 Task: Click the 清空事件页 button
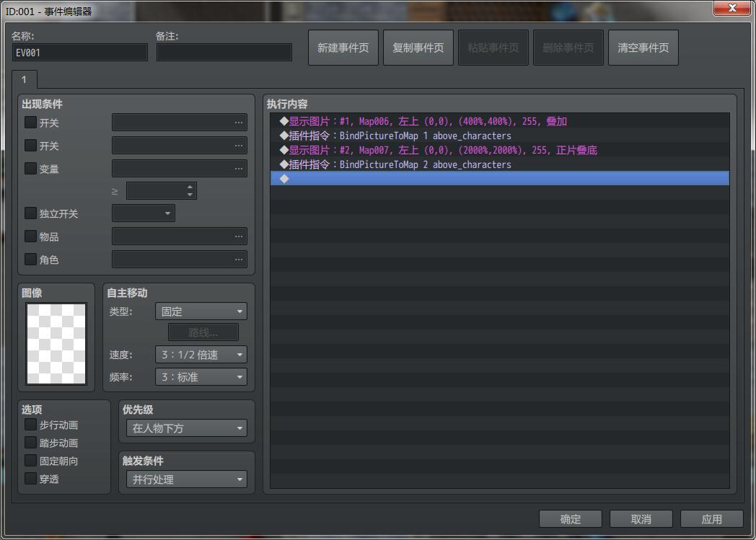point(643,48)
